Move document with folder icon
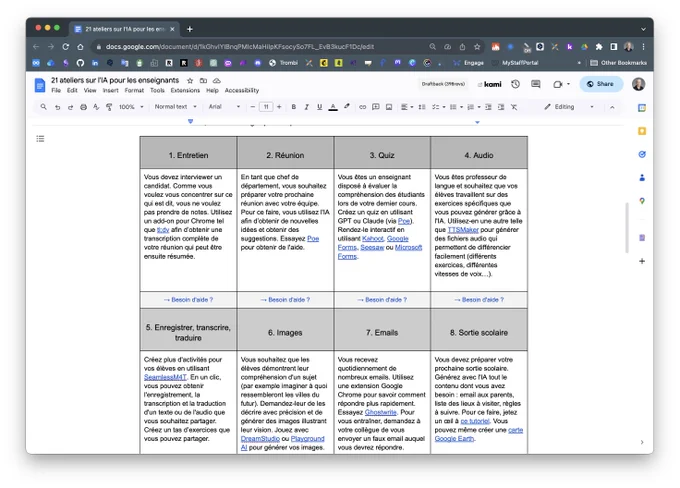The width and height of the screenshot is (680, 488). pyautogui.click(x=203, y=81)
